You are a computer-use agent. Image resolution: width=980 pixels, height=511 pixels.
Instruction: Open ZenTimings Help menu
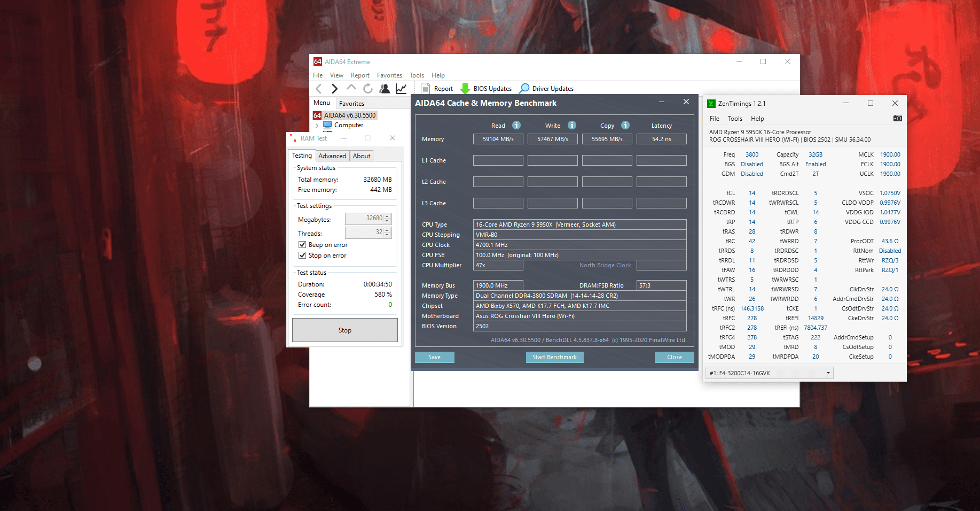tap(757, 119)
